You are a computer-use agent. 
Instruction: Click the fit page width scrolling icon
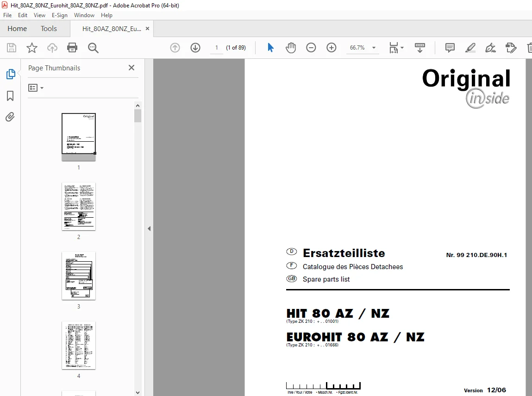[394, 48]
